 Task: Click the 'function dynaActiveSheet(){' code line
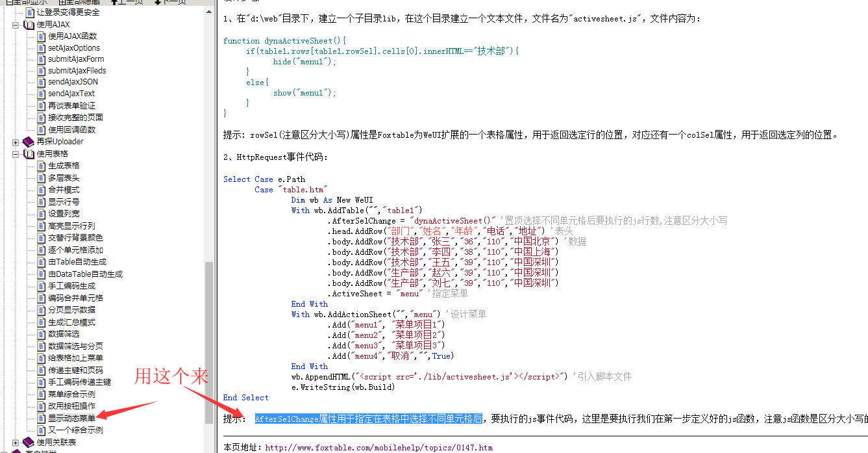pyautogui.click(x=285, y=41)
